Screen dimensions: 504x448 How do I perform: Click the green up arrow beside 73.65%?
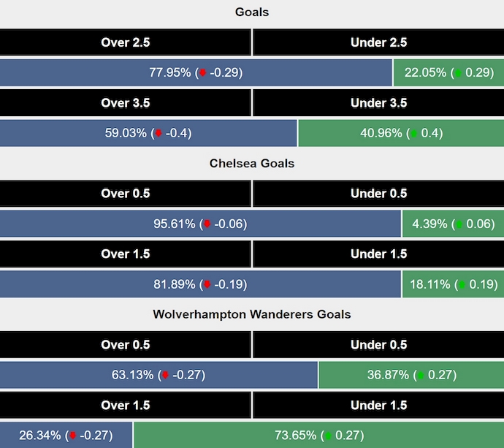click(x=329, y=436)
